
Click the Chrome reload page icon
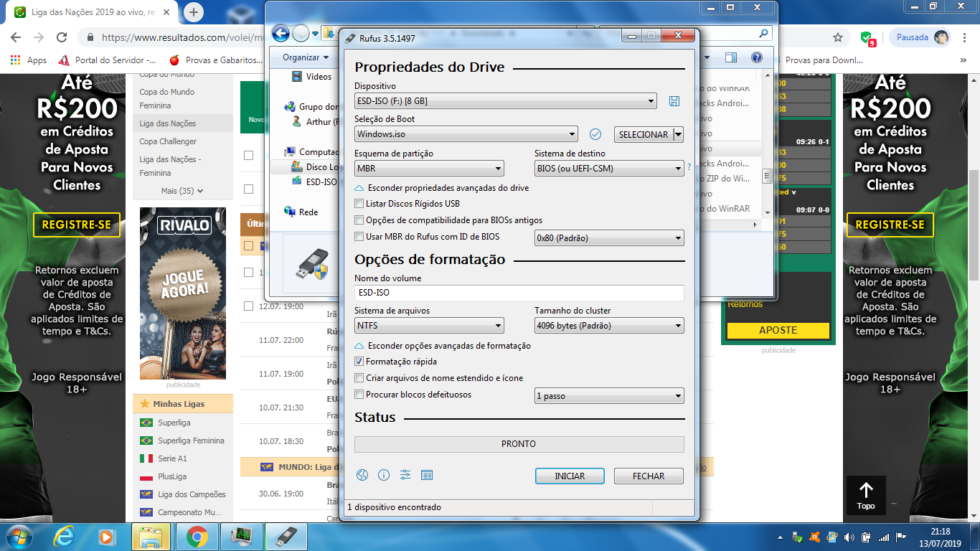[62, 37]
